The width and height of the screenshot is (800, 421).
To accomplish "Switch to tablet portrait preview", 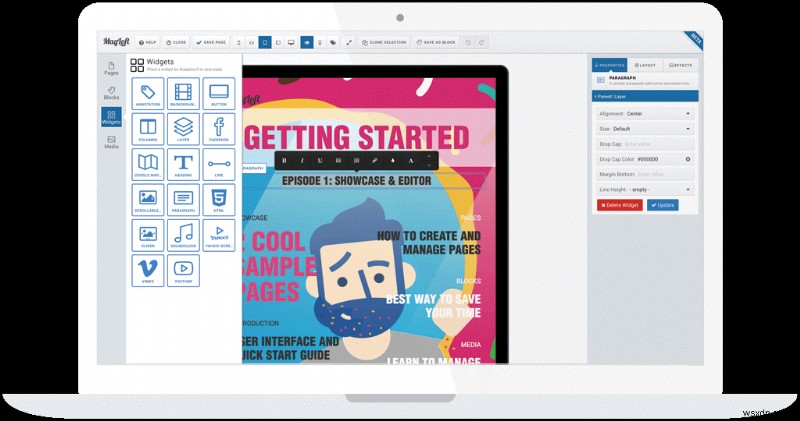I will click(264, 42).
